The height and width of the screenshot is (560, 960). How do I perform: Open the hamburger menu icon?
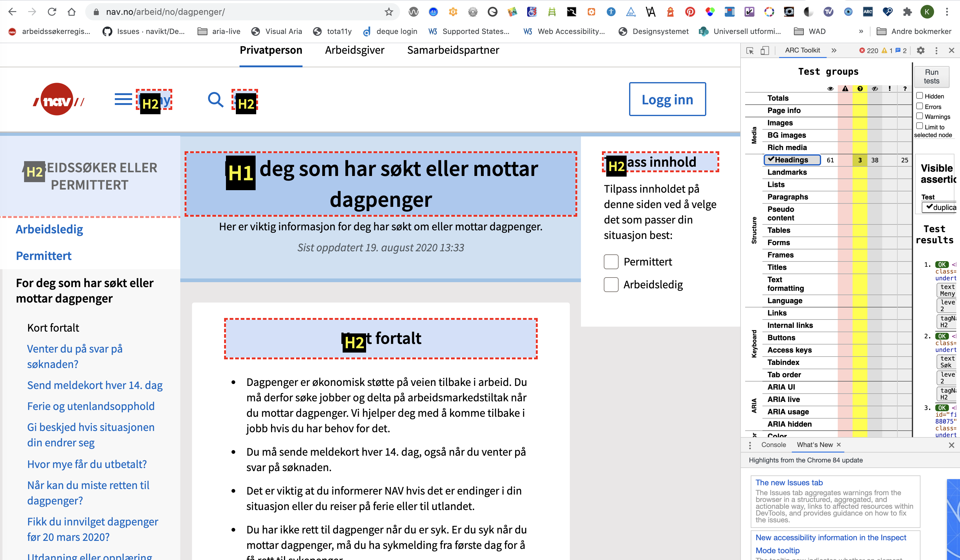point(123,100)
